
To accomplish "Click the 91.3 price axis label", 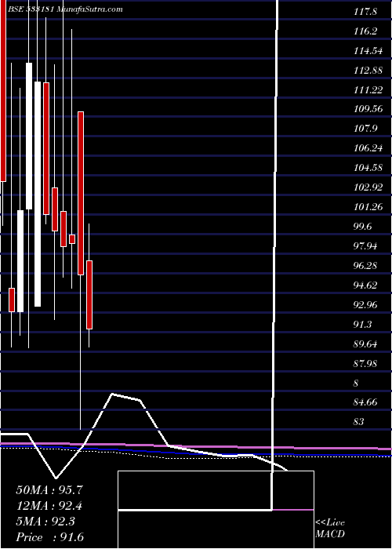I will [363, 325].
